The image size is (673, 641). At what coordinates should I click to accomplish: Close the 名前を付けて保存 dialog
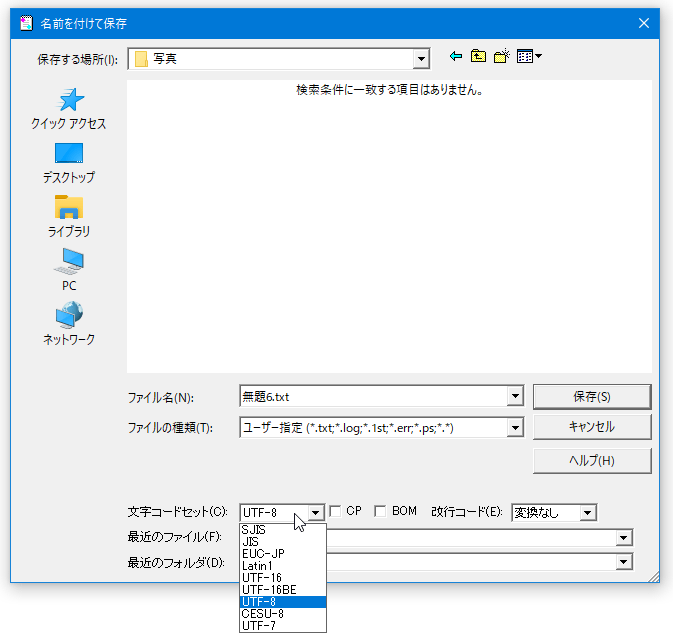click(x=643, y=23)
